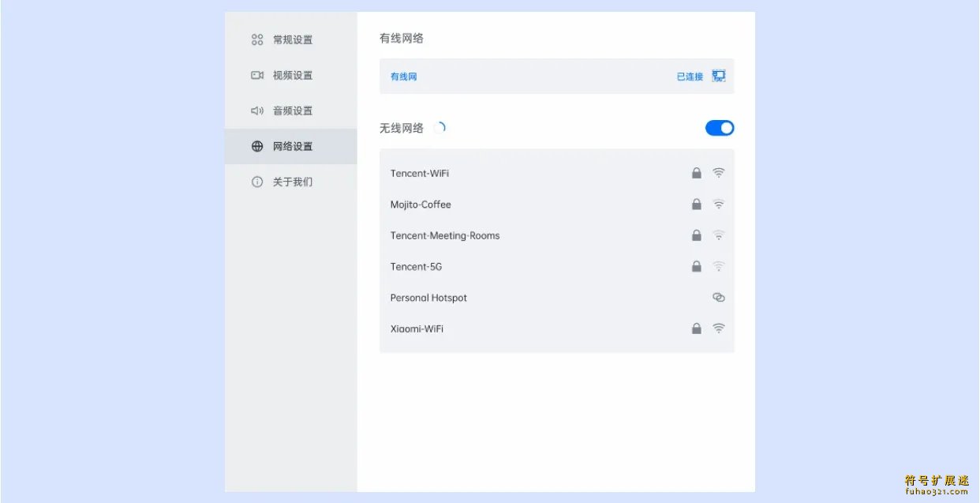Viewport: 980px width, 503px height.
Task: Click the Wi-Fi signal icon beside Xiaomi-WiFi
Action: coord(718,328)
